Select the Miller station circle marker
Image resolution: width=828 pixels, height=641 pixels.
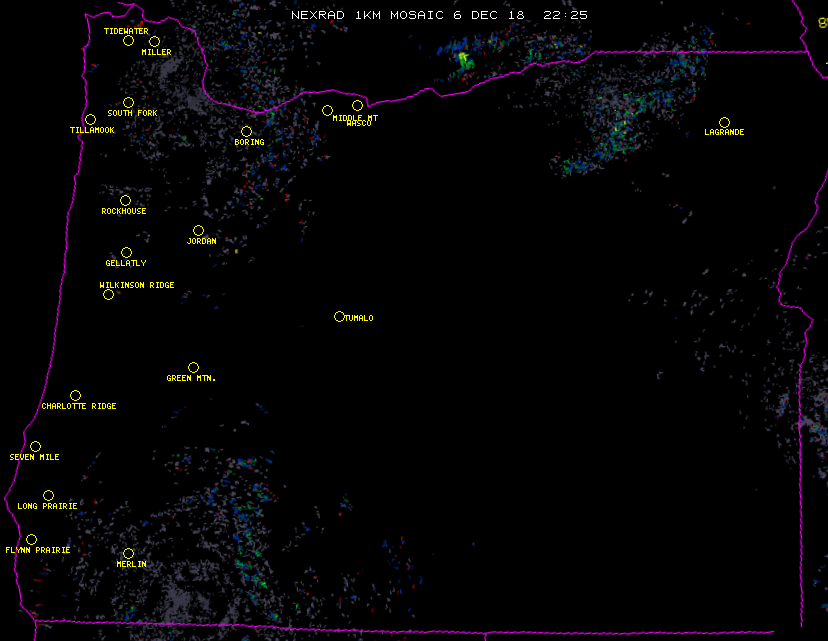(x=154, y=41)
